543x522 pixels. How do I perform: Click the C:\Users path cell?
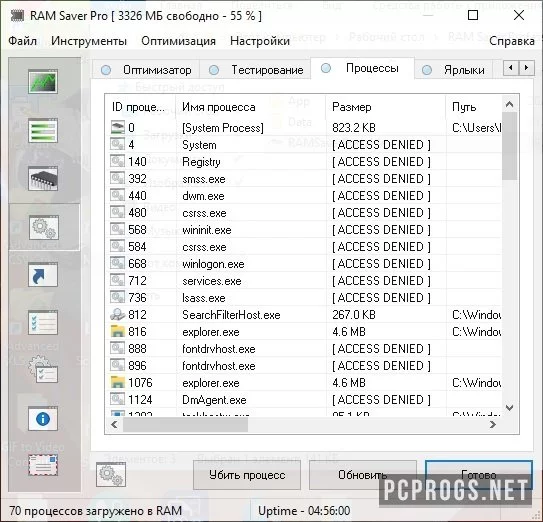(476, 128)
